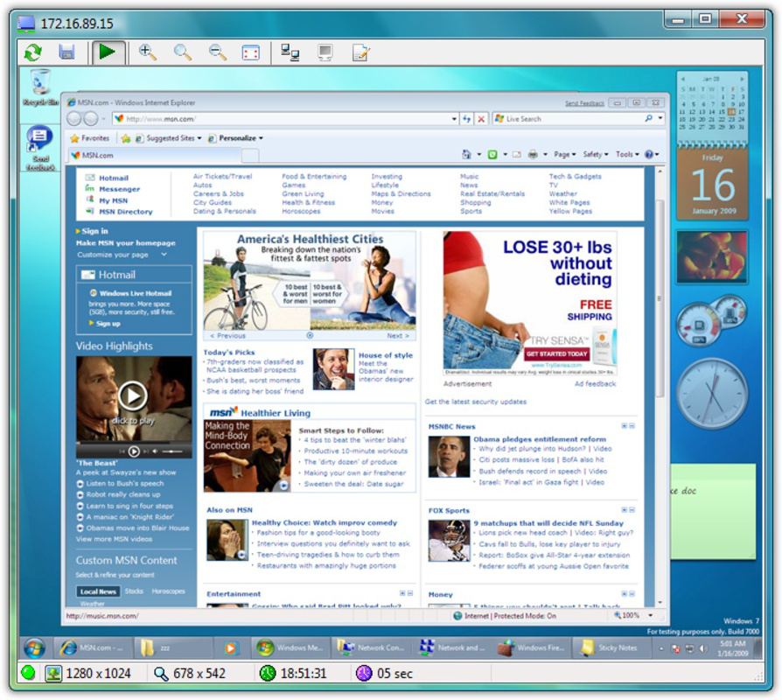The image size is (782, 700).
Task: Open the Suggested Sites dropdown
Action: coord(169,138)
